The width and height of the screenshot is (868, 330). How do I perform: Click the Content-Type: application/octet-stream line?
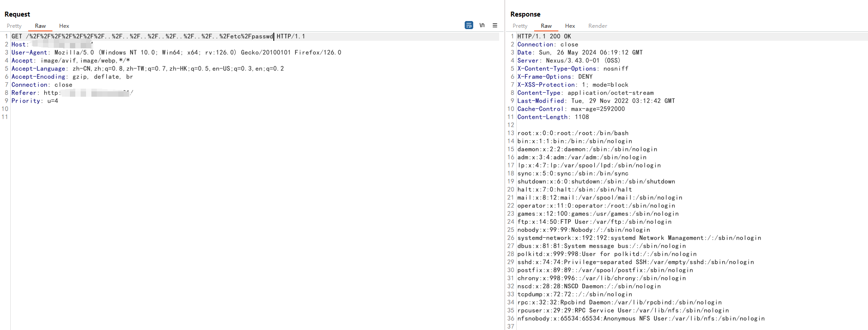[x=585, y=93]
